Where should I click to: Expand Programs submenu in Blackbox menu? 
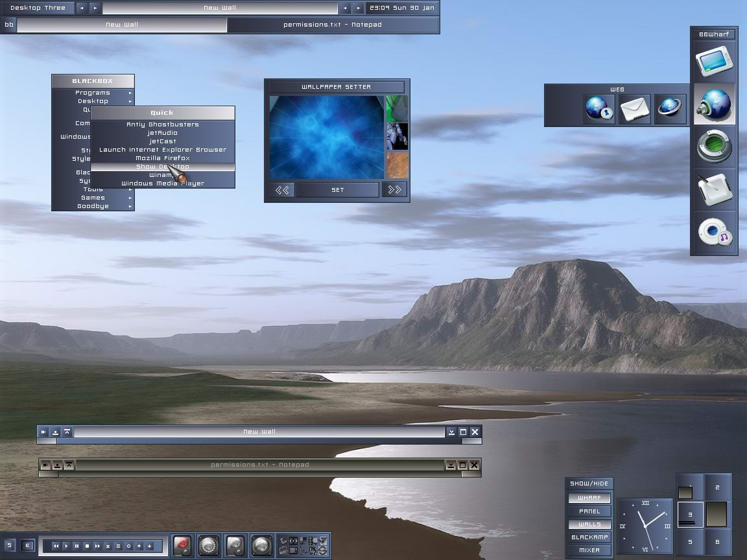pos(93,93)
